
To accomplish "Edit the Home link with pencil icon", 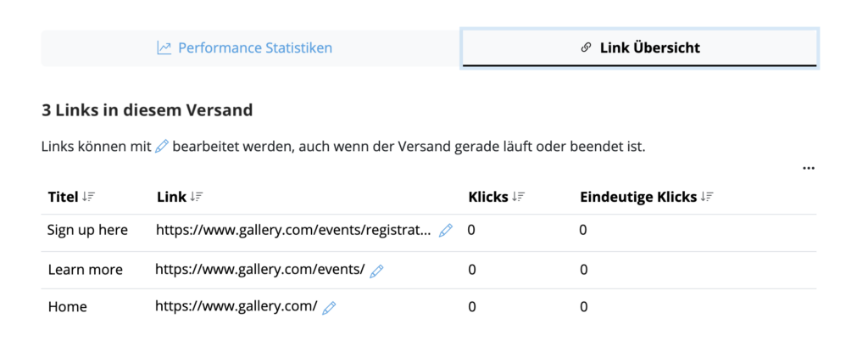I will (330, 308).
